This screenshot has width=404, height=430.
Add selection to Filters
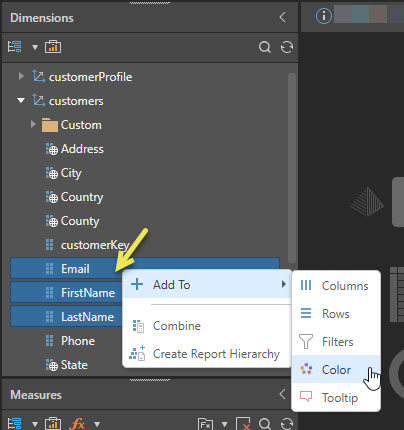(x=336, y=341)
